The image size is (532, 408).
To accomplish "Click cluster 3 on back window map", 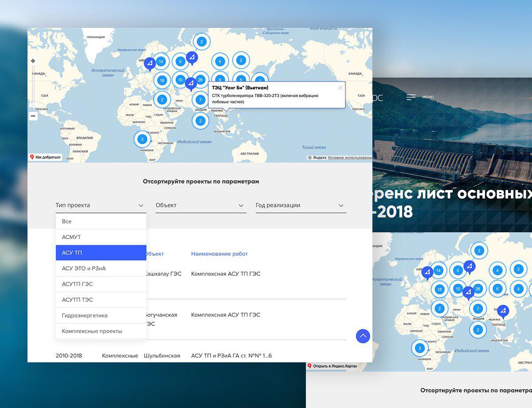I will [419, 348].
